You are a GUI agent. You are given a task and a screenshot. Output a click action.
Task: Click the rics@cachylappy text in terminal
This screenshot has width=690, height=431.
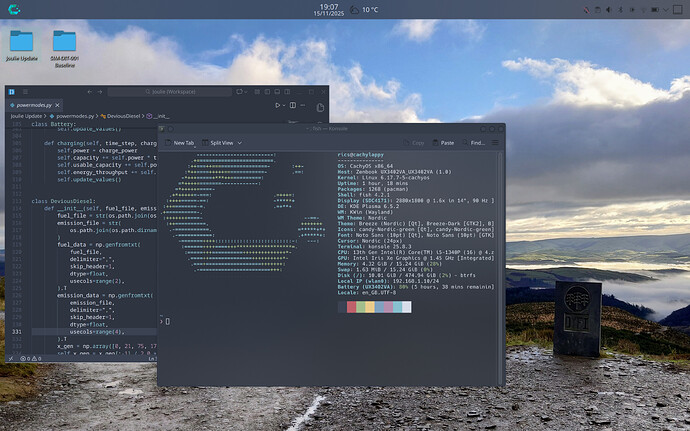coord(360,155)
